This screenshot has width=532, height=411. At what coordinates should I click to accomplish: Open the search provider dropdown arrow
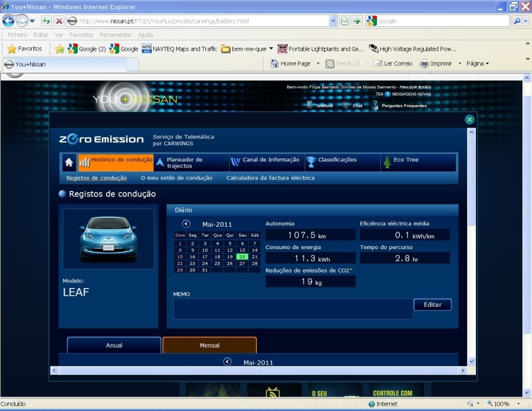pos(526,21)
